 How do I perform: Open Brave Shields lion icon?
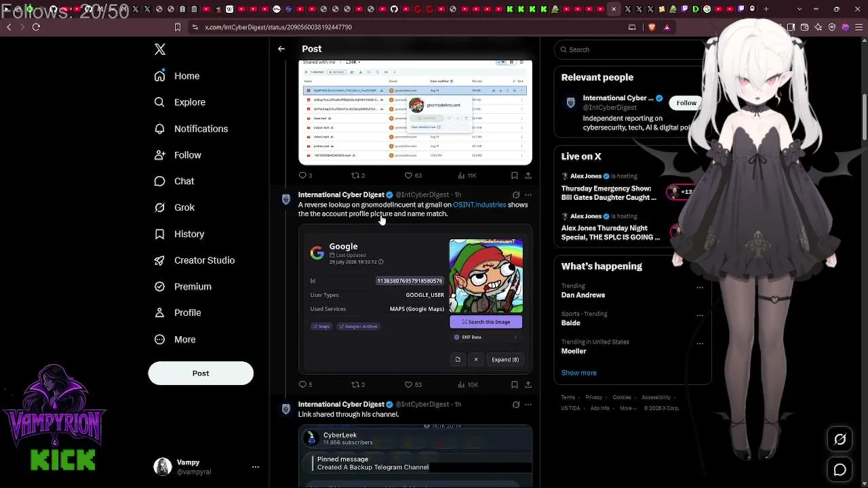coord(652,27)
